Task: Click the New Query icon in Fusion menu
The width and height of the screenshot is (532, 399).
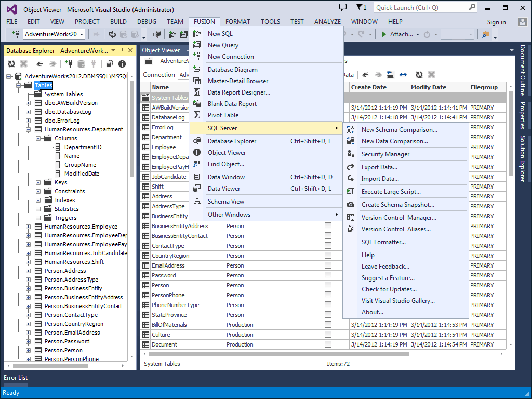Action: [197, 45]
